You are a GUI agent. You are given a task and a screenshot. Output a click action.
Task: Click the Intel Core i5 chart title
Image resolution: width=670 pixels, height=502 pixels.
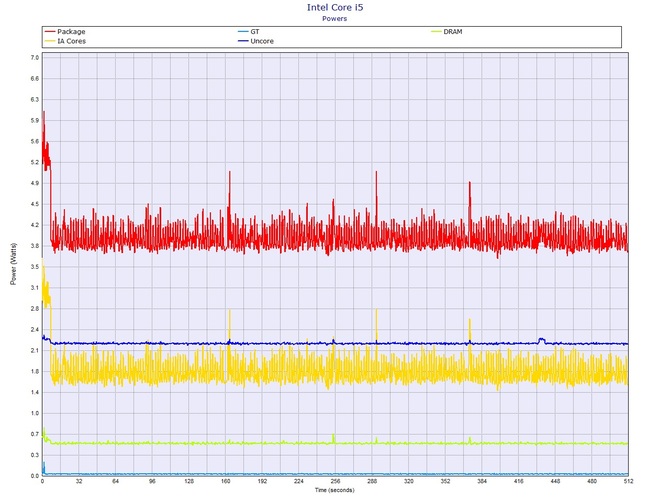(335, 7)
